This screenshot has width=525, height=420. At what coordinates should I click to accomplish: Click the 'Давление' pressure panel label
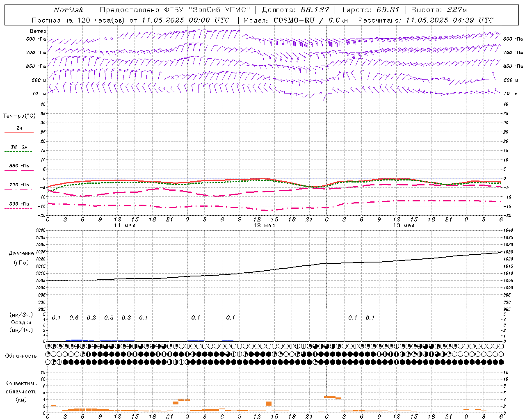click(x=21, y=253)
